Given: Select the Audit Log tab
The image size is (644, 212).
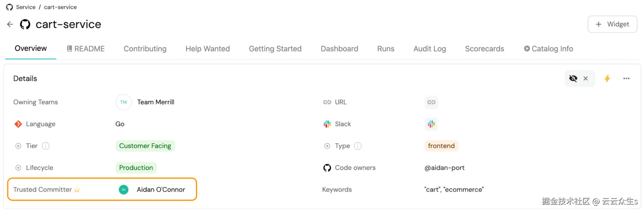Looking at the screenshot, I should 429,49.
